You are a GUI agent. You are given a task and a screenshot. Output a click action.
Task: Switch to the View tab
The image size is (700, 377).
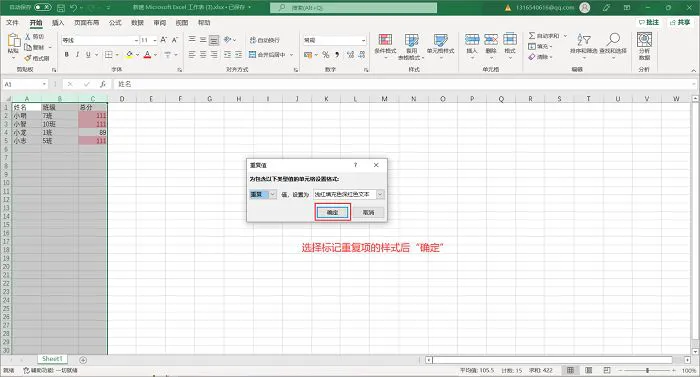(181, 22)
